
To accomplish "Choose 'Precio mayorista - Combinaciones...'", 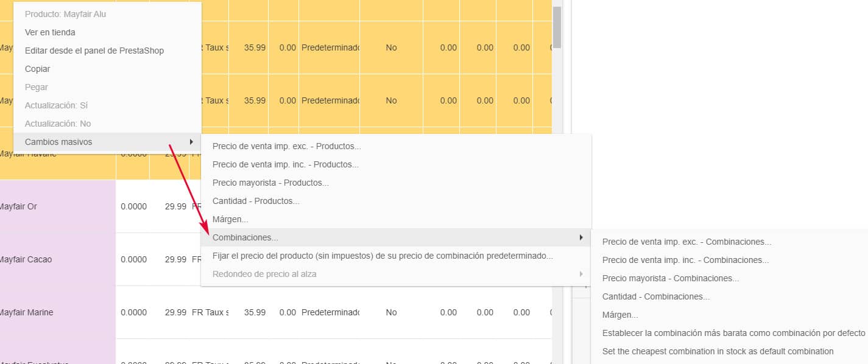I will [x=670, y=278].
